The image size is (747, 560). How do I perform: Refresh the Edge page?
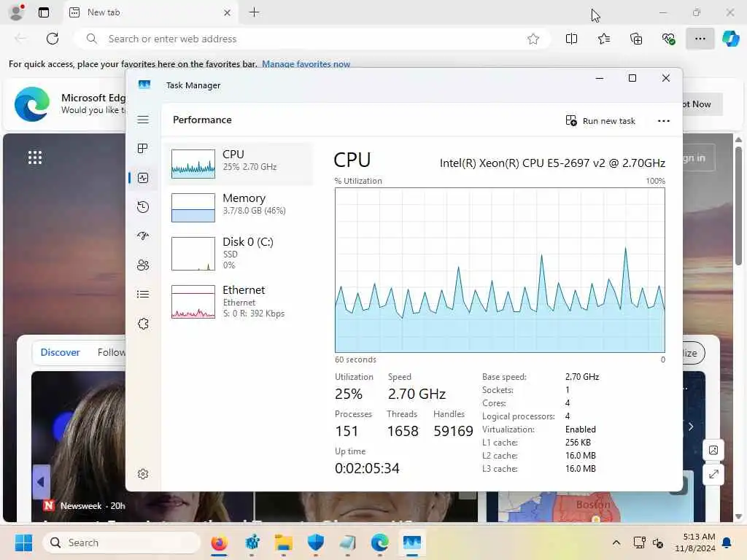[53, 39]
